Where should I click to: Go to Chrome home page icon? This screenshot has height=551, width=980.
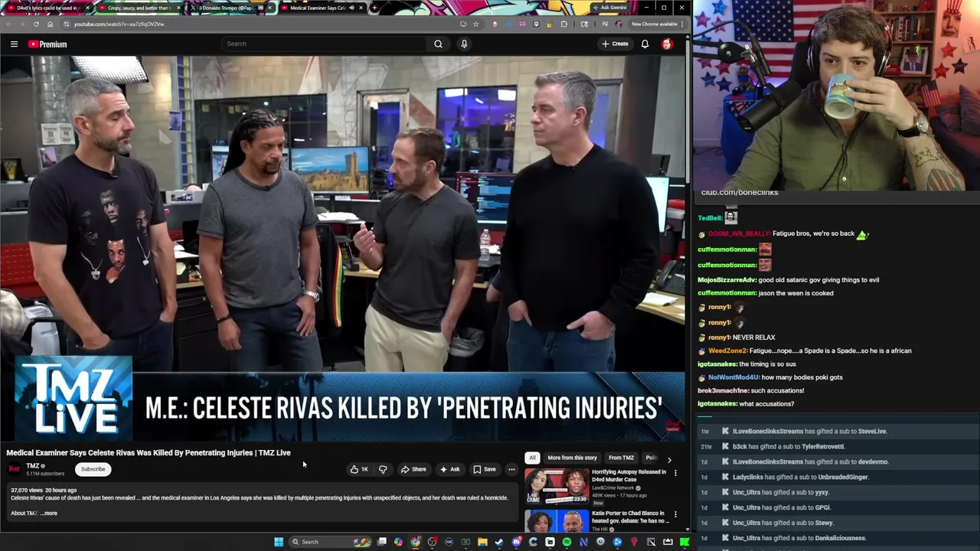coord(50,24)
